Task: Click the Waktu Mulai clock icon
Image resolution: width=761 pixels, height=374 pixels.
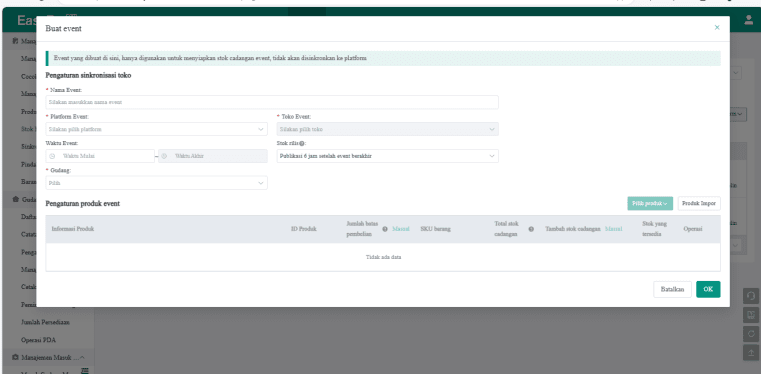Action: coord(52,156)
